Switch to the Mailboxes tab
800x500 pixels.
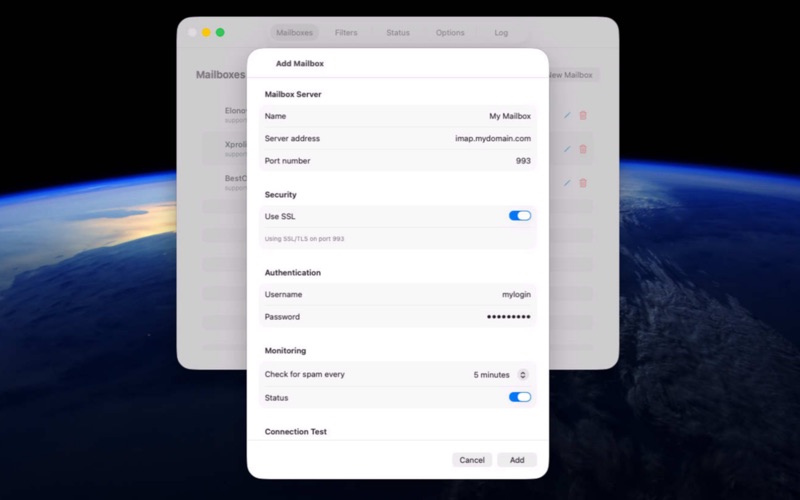pyautogui.click(x=294, y=33)
